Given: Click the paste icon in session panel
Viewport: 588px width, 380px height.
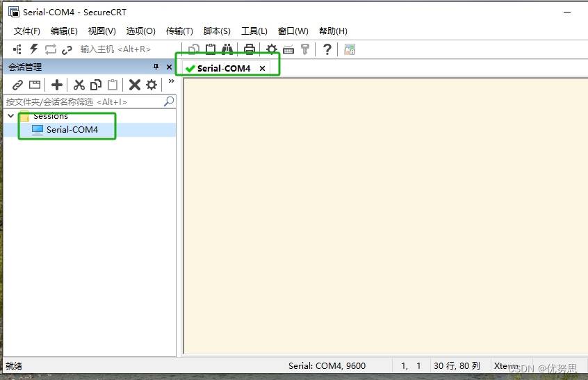Looking at the screenshot, I should [113, 85].
